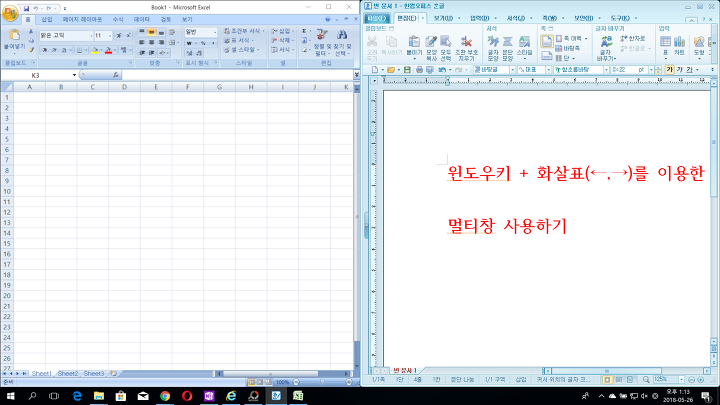Click the Excel Cell Styles button
This screenshot has height=405, width=720.
(242, 50)
